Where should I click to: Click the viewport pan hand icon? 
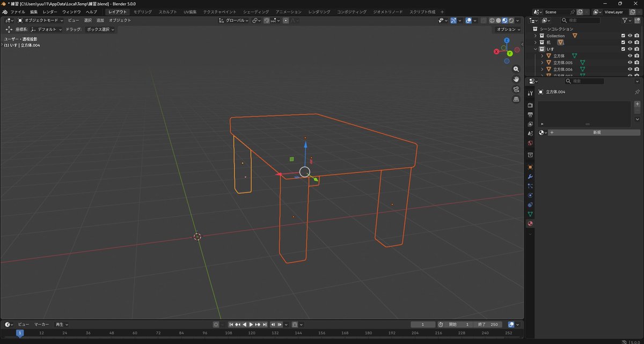coord(516,79)
